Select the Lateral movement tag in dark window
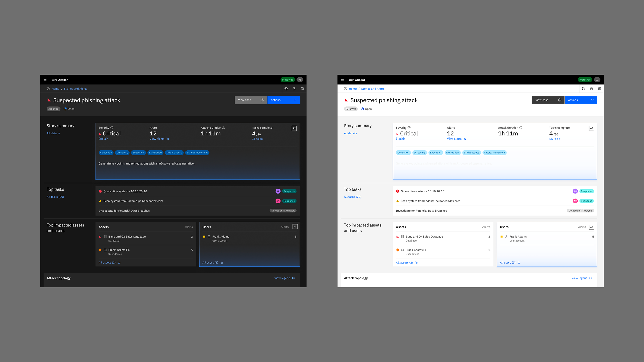 tap(197, 153)
